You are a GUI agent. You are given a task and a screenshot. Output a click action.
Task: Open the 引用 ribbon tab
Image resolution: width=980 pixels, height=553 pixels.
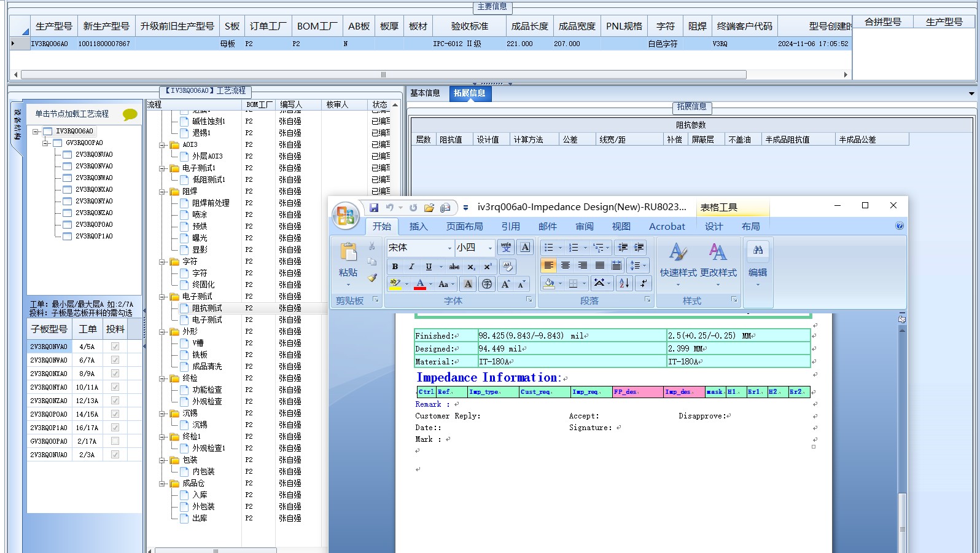pyautogui.click(x=510, y=227)
